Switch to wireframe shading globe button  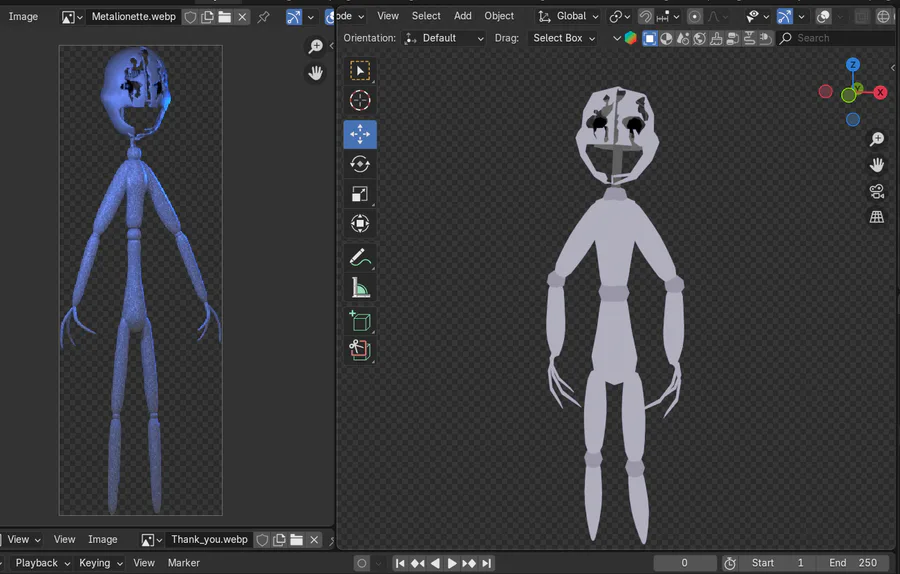[884, 17]
